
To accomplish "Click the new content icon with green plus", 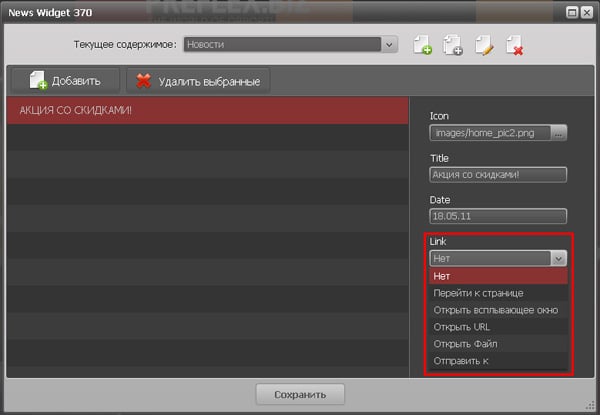I will [x=423, y=45].
